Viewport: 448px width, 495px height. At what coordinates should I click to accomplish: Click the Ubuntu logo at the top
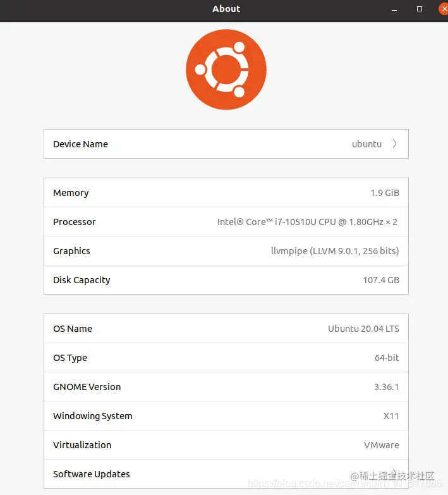pyautogui.click(x=226, y=70)
